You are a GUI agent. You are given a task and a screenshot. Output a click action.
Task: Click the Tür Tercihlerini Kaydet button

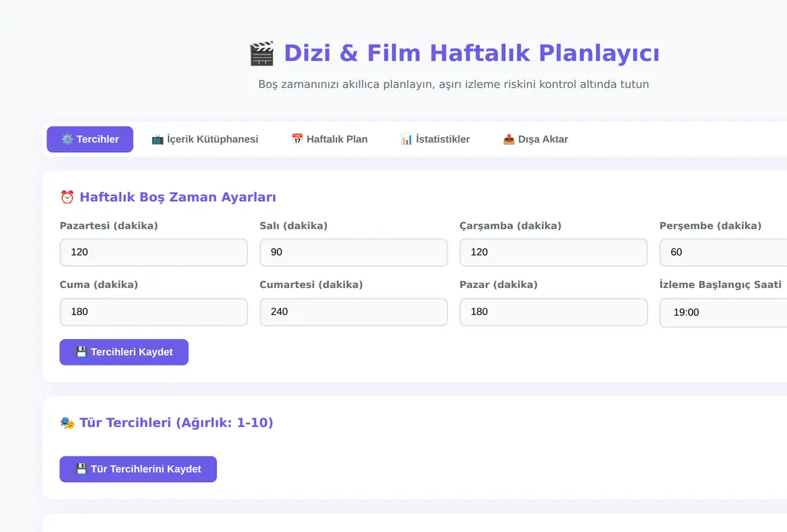coord(138,469)
